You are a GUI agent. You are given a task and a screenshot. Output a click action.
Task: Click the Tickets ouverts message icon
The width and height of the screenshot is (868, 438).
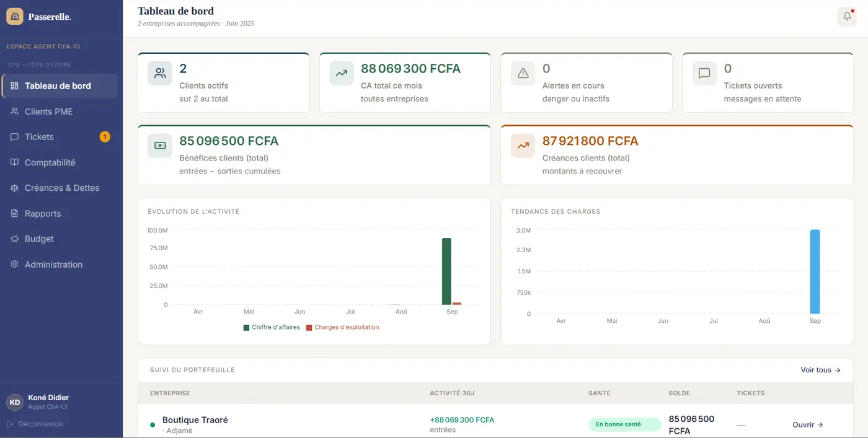coord(704,73)
